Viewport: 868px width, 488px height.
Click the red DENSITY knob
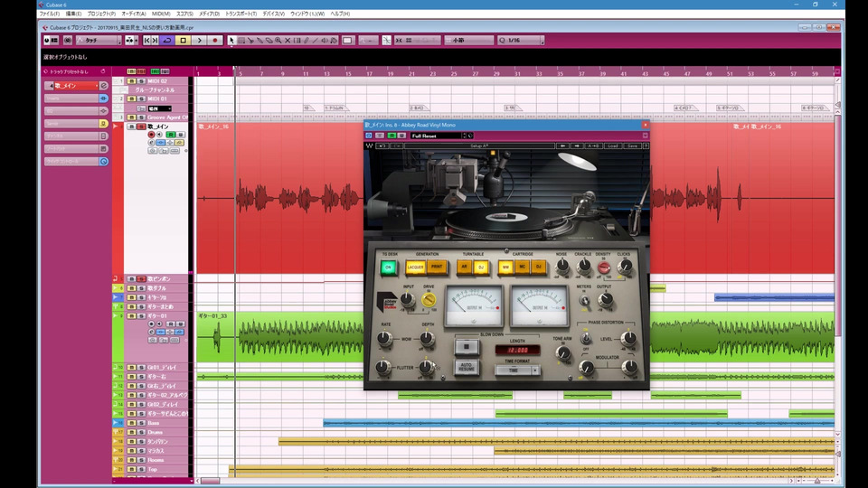[603, 267]
